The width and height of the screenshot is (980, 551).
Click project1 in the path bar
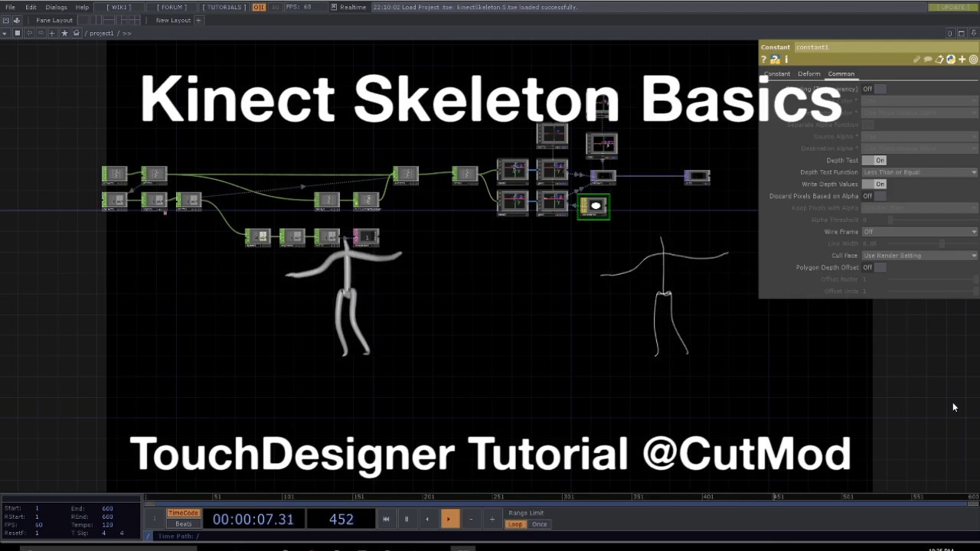(102, 33)
